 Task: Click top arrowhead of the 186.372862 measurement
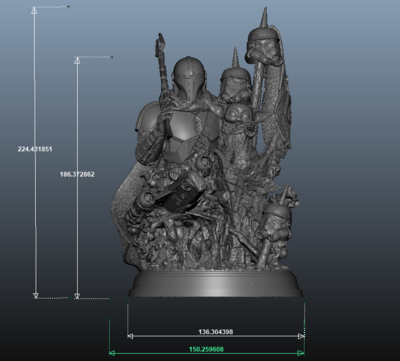pyautogui.click(x=77, y=60)
